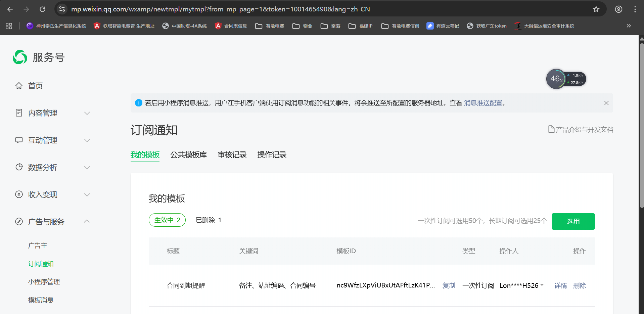Open 模板消息 in the sidebar
The image size is (644, 314).
(41, 300)
